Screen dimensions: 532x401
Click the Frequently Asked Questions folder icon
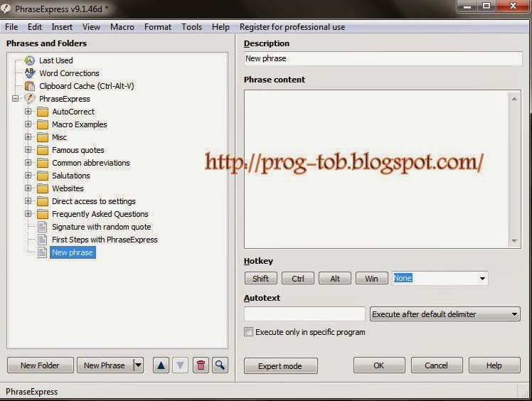(x=43, y=214)
